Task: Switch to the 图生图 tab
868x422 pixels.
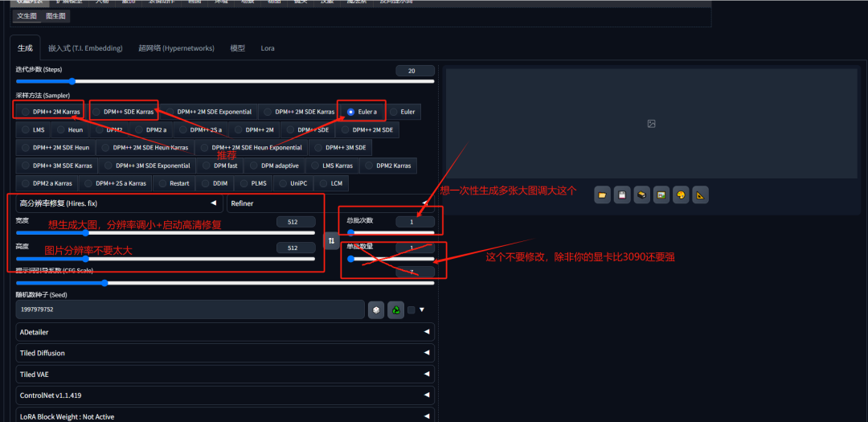Action: click(55, 16)
